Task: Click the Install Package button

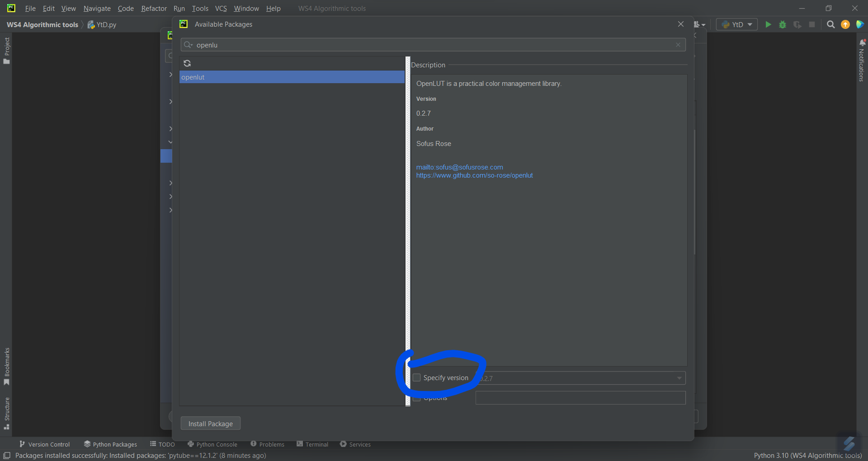Action: click(211, 423)
